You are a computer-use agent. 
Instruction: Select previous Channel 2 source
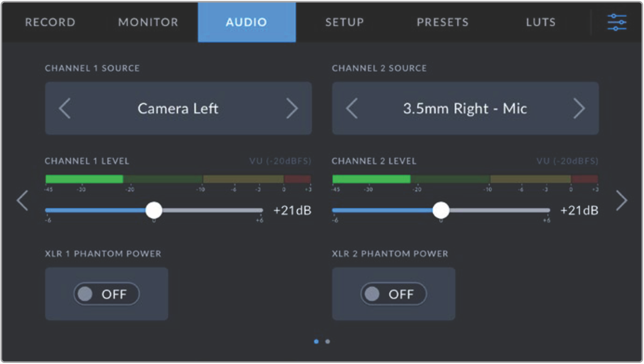tap(352, 108)
